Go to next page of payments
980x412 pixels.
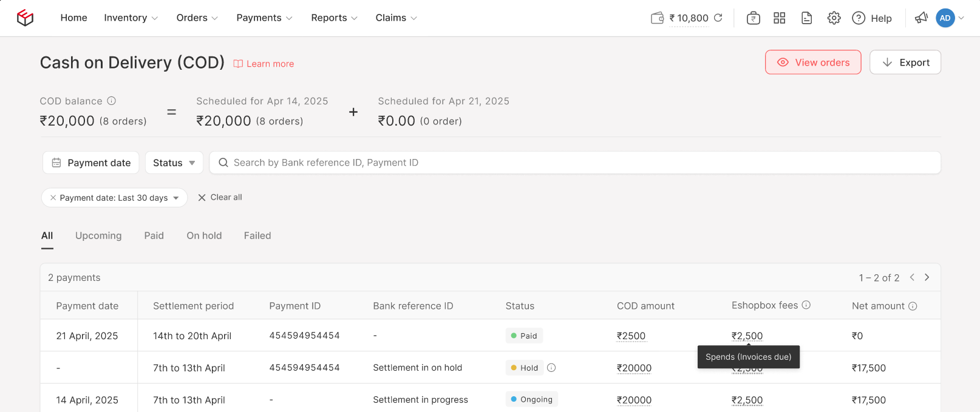pos(927,277)
